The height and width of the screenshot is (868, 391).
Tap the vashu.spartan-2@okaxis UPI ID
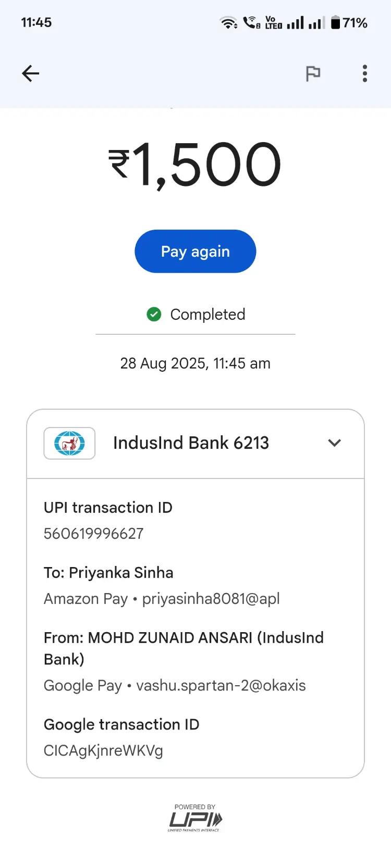point(221,685)
